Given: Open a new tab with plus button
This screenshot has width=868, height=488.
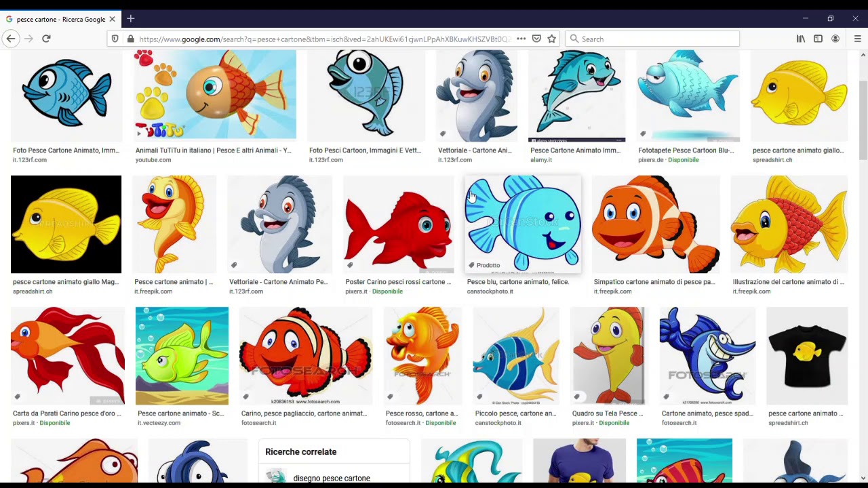Looking at the screenshot, I should (130, 19).
